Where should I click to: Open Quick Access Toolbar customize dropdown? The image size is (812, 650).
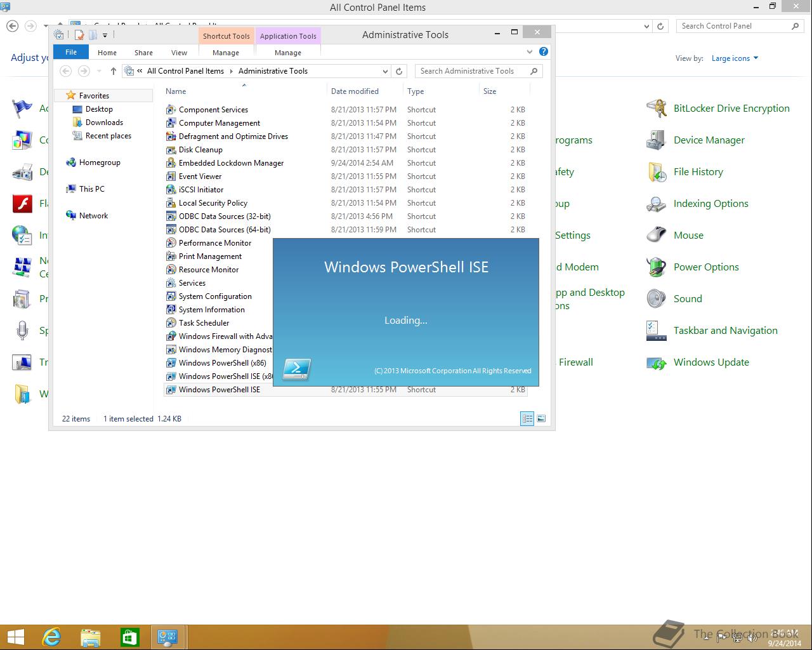click(x=105, y=35)
